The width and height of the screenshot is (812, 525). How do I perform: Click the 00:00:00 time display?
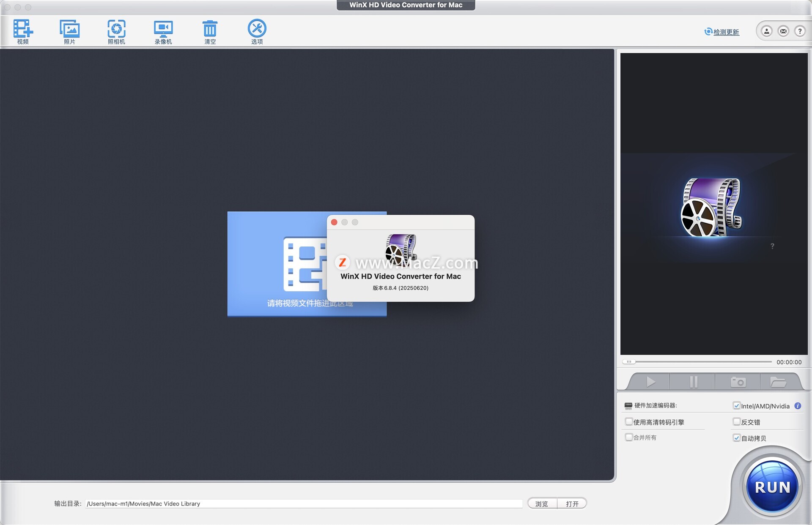[789, 362]
